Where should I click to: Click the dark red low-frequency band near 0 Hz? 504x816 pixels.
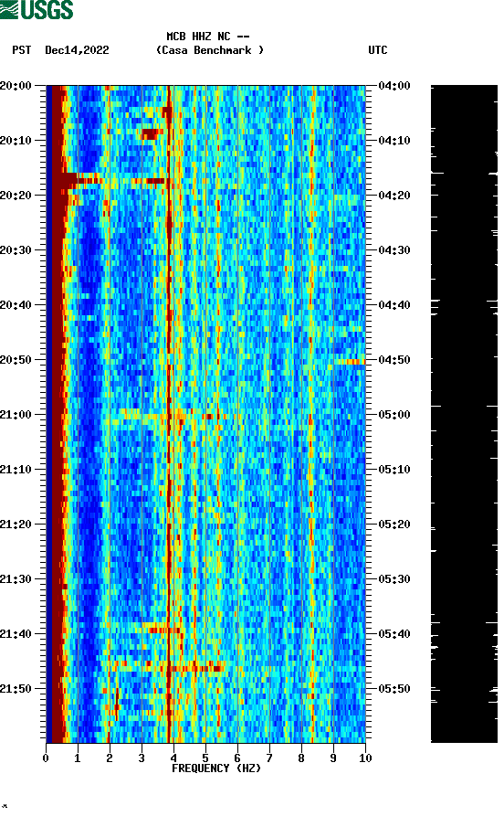tap(57, 414)
